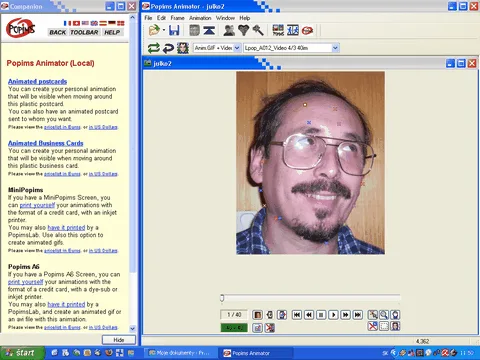The width and height of the screenshot is (480, 360).
Task: Select the Swiss flag language icon
Action: (x=76, y=23)
